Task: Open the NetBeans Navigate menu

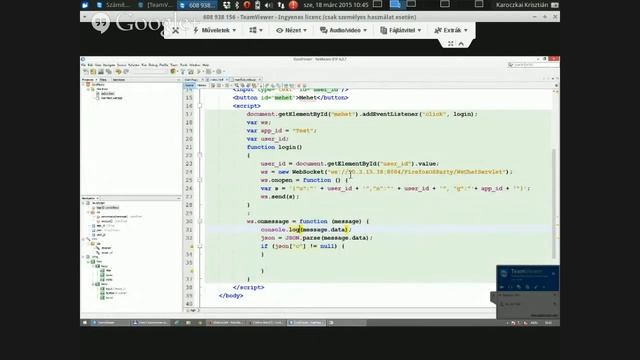Action: pyautogui.click(x=109, y=65)
